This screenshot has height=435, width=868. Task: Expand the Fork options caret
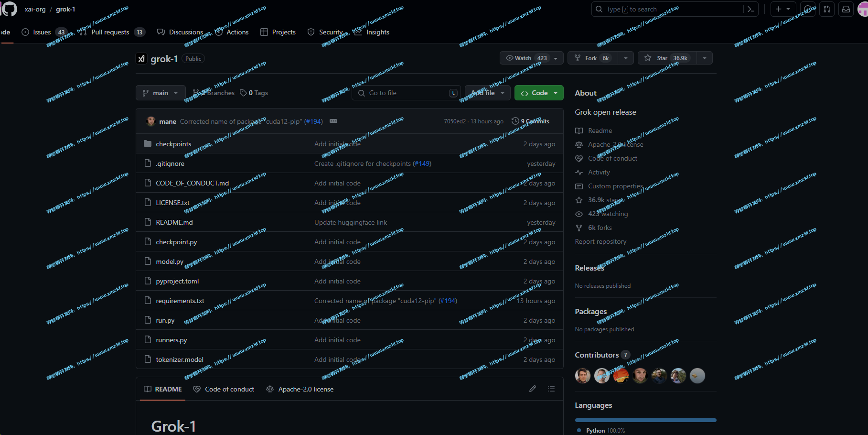click(626, 58)
